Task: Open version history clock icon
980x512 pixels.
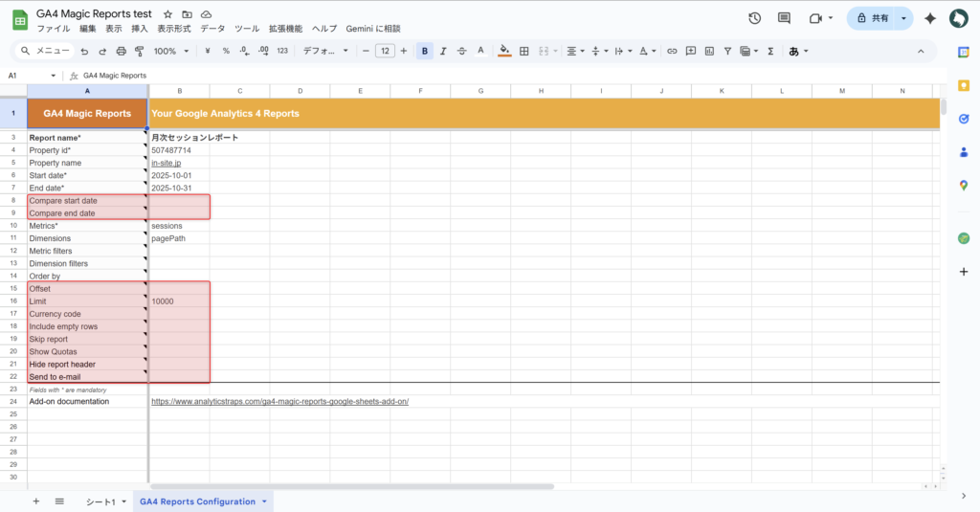Action: coord(754,18)
